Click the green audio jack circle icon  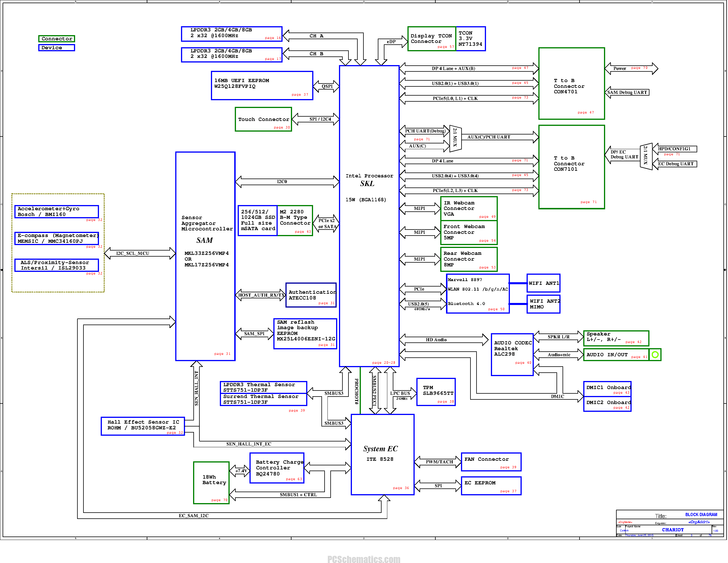click(x=655, y=355)
